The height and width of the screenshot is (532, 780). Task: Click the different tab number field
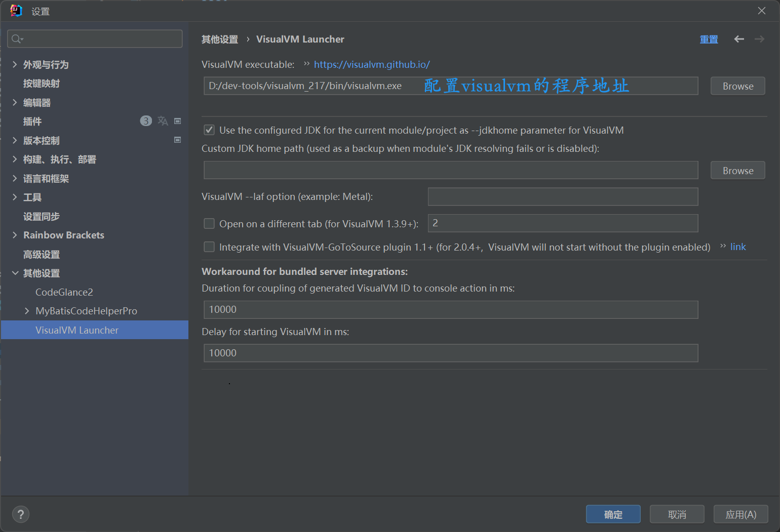[563, 223]
